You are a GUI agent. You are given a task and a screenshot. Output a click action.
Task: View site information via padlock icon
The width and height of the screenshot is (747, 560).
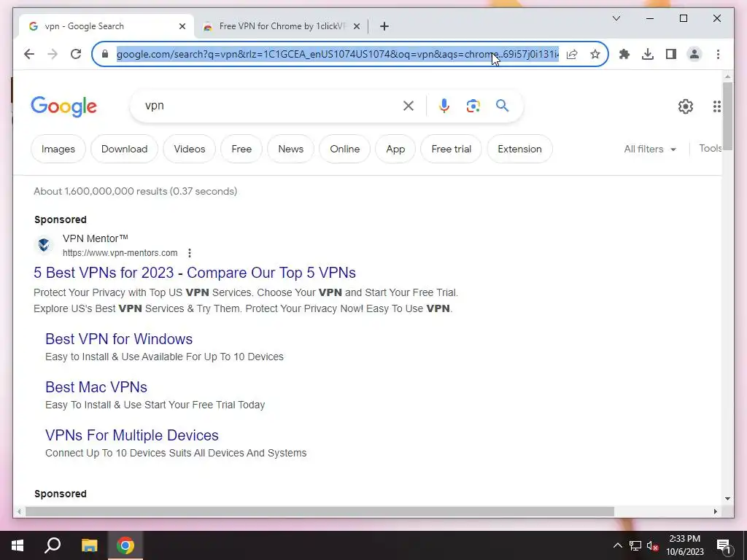[x=105, y=54]
